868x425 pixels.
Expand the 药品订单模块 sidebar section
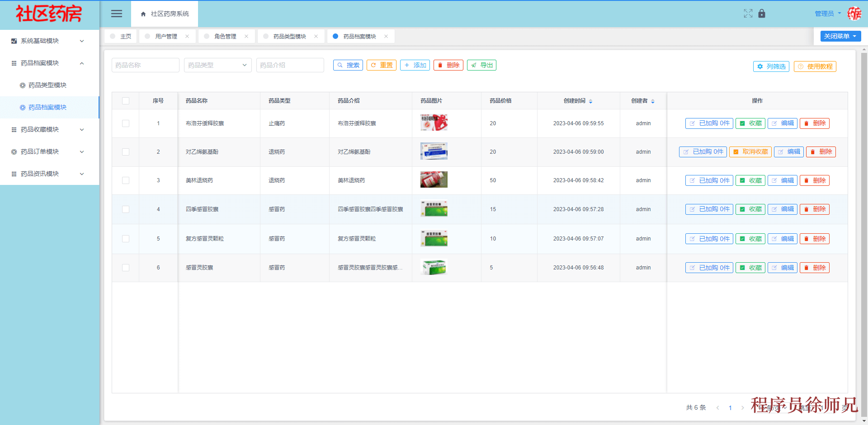(x=49, y=151)
